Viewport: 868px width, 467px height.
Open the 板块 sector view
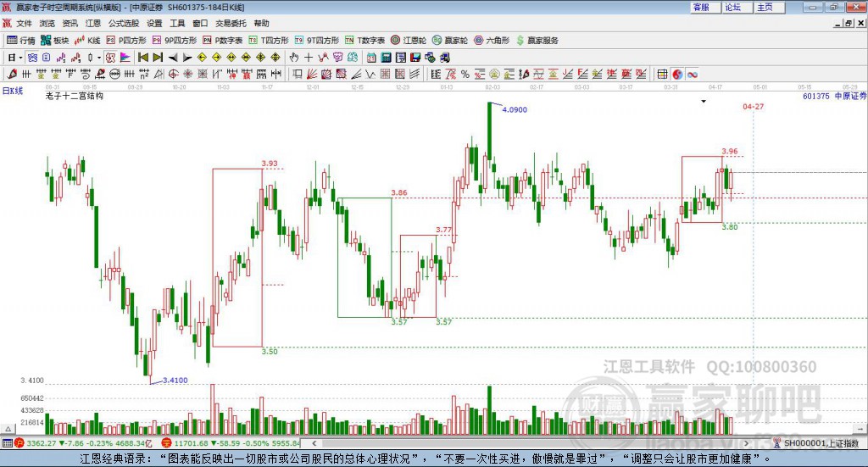54,41
